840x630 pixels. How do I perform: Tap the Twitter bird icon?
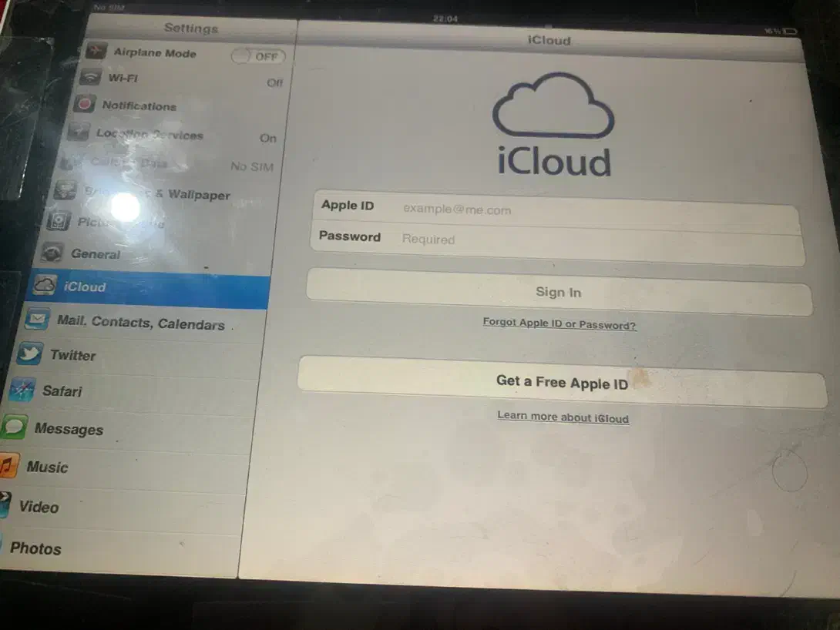(x=30, y=354)
